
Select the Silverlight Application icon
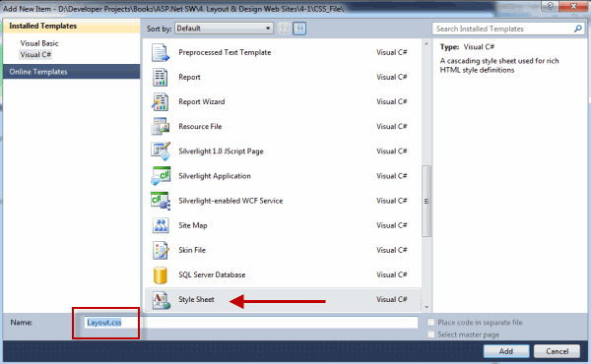point(161,176)
